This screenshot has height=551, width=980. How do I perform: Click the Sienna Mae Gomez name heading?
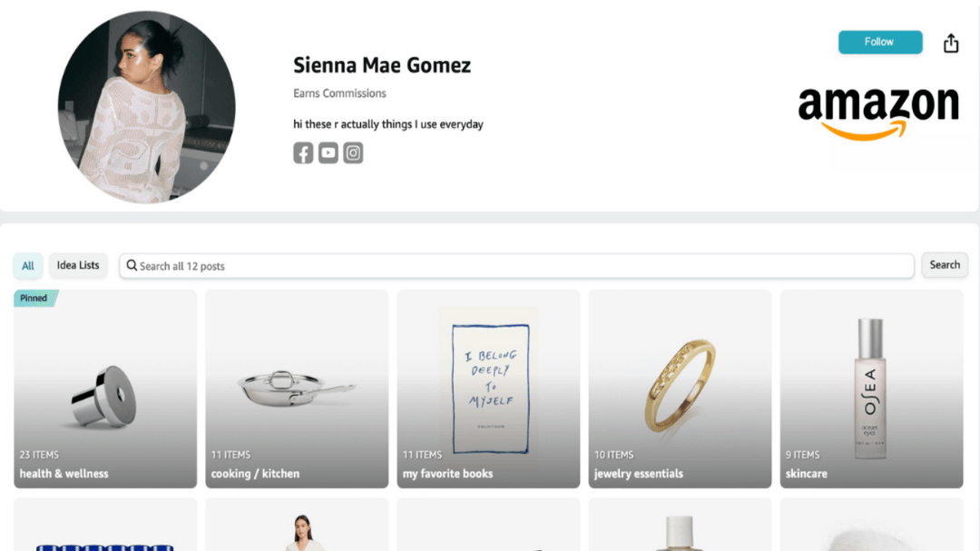tap(382, 65)
